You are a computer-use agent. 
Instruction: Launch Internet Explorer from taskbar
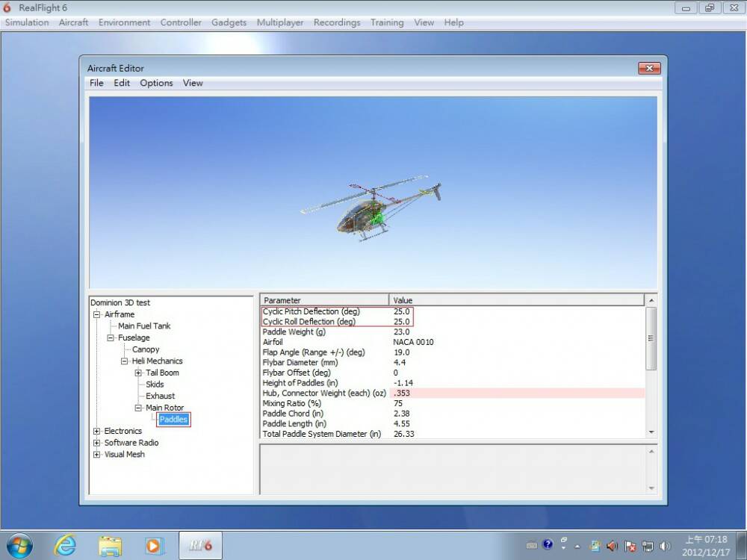tap(64, 546)
